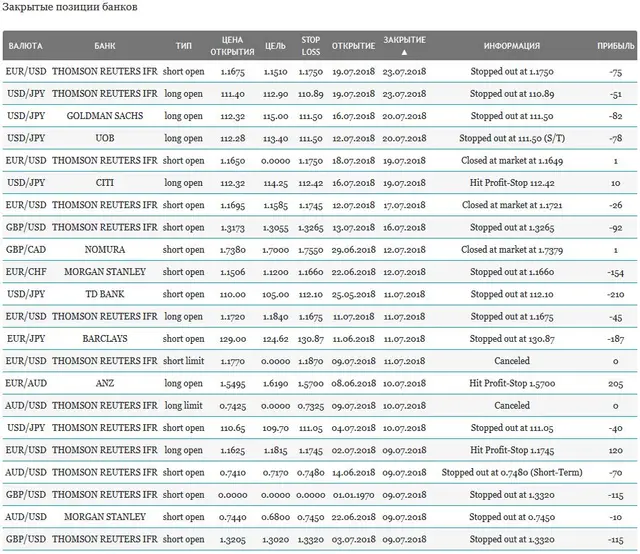Sort by БАНК column header

[105, 46]
